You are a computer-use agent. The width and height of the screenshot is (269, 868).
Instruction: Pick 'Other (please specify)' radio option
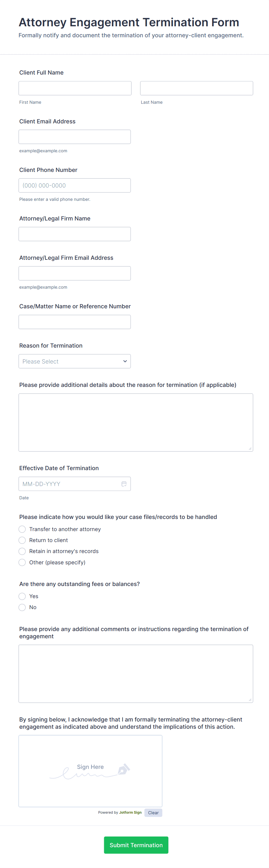pos(22,562)
